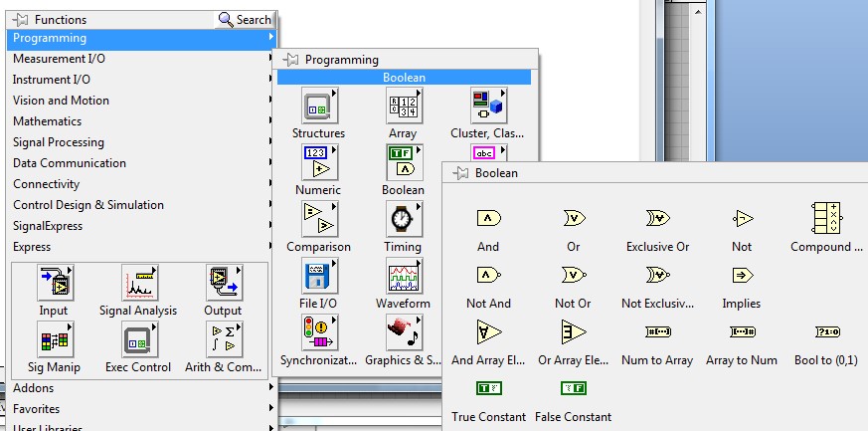Expand the Addons category

(x=142, y=388)
